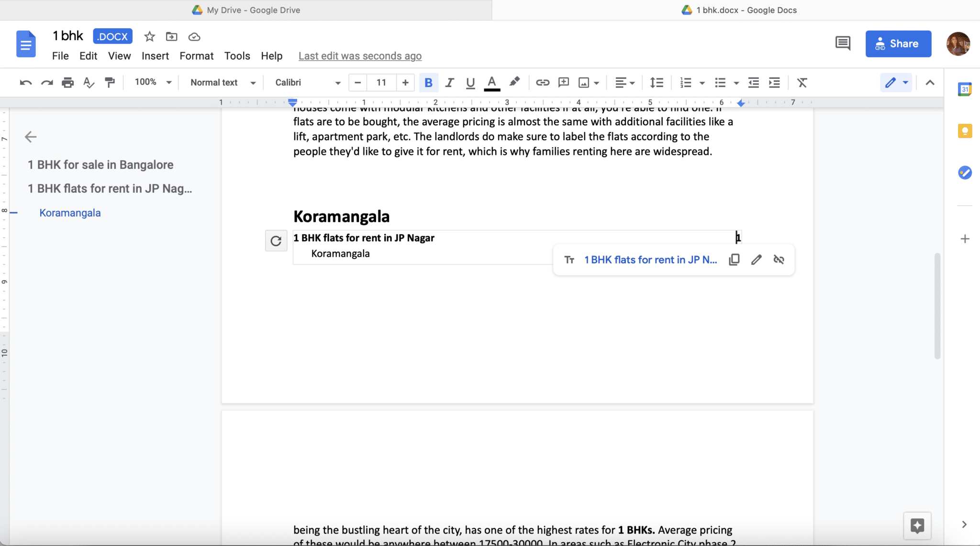
Task: Click the Share button
Action: tap(899, 44)
